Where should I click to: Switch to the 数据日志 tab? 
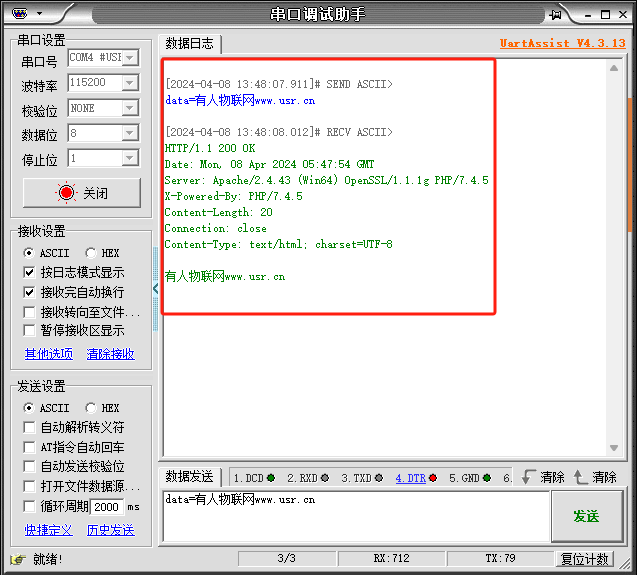(189, 43)
